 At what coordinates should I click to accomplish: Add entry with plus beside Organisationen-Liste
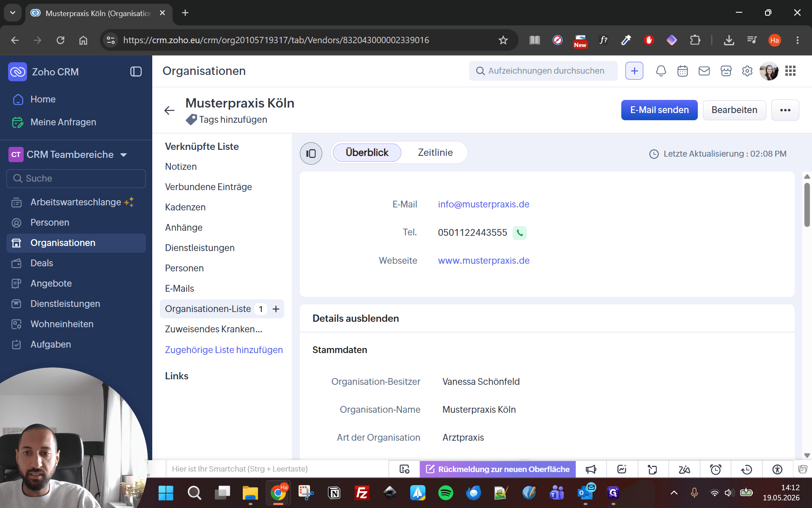coord(276,309)
